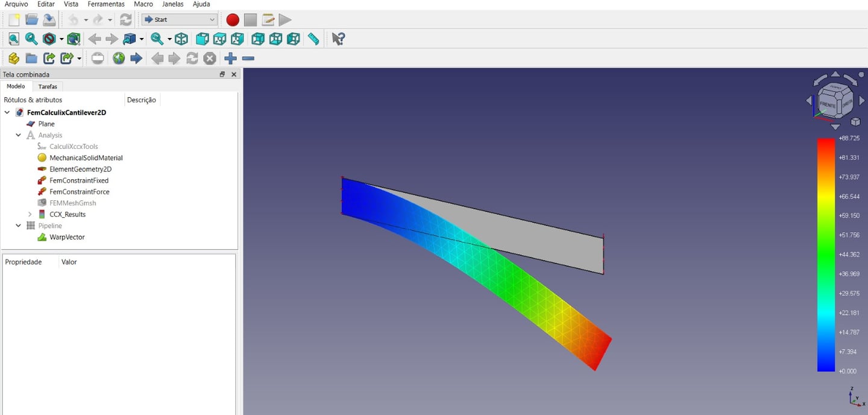Create a group with the blue folder icon
The height and width of the screenshot is (415, 868).
coord(31,59)
